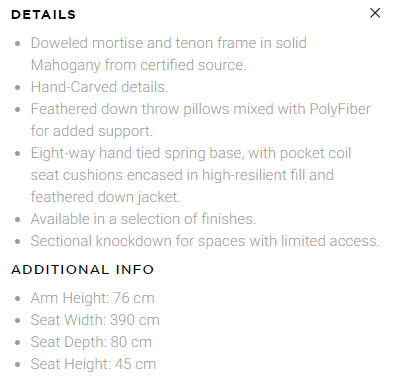Click the Eight-way hand tied spring base line
Screen dimensions: 399x388
point(191,153)
